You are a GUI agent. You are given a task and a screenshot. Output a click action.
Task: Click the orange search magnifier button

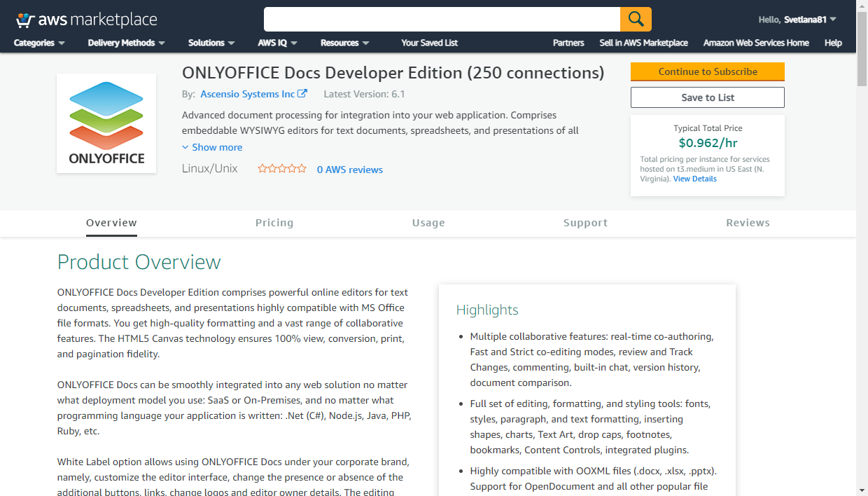636,19
